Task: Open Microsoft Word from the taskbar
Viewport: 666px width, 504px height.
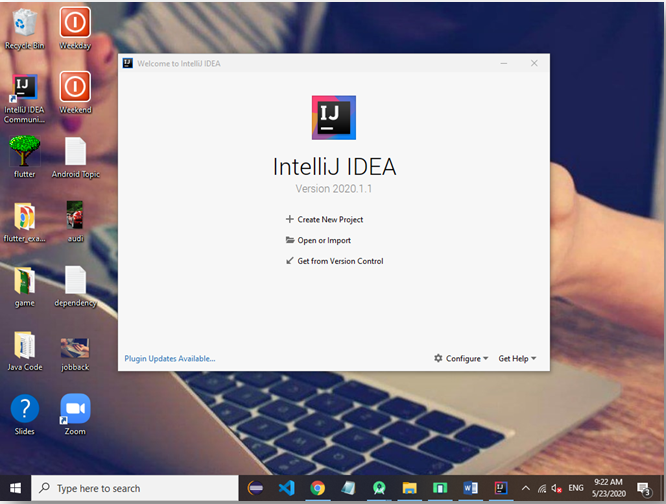Action: 470,488
